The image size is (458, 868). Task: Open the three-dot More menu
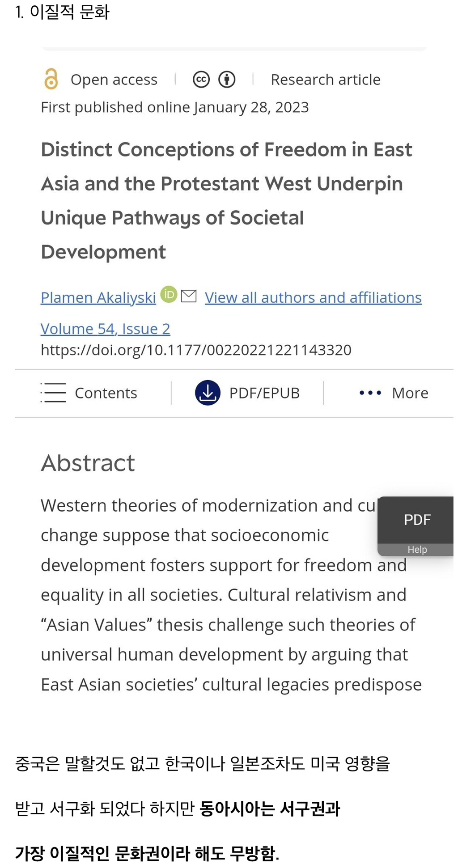[370, 393]
